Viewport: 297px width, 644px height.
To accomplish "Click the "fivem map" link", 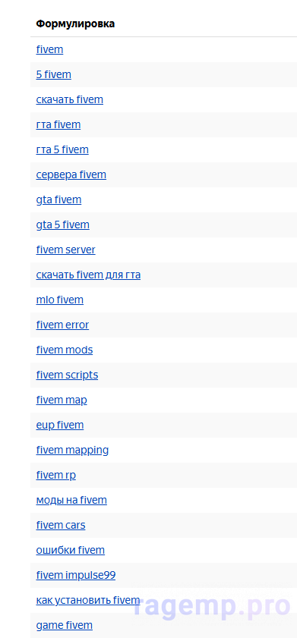I will pos(62,401).
